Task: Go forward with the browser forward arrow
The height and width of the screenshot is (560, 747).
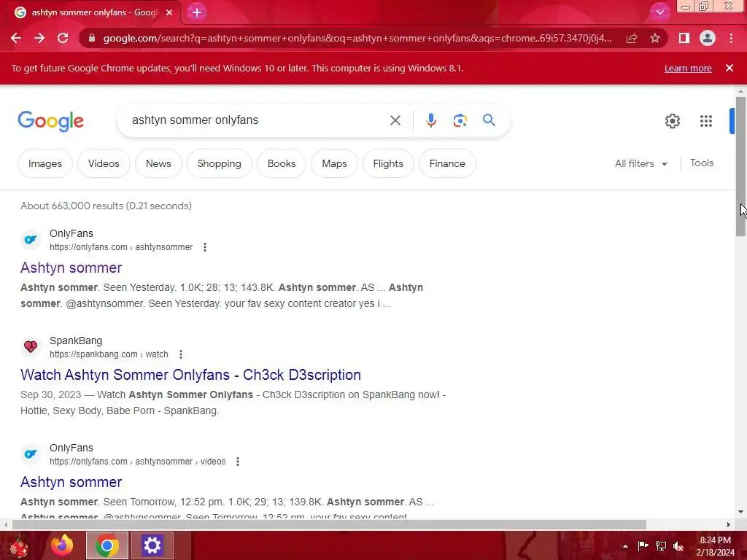Action: (x=39, y=38)
